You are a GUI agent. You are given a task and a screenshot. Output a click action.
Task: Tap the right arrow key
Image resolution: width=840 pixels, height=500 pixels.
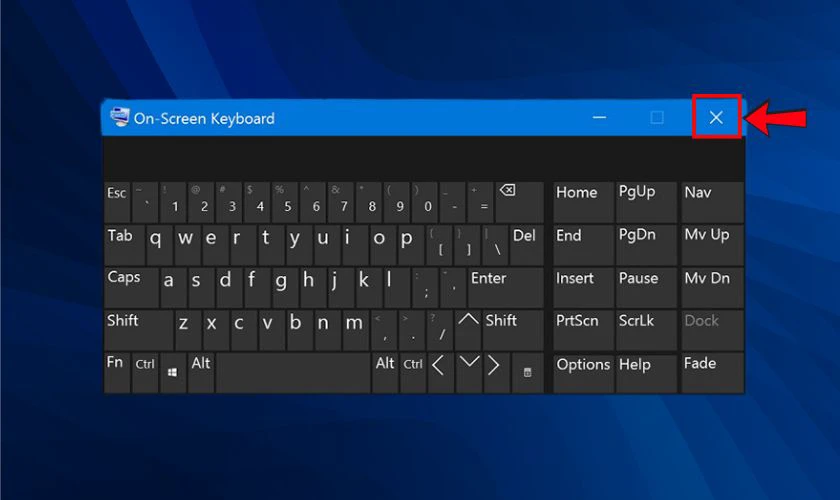496,372
